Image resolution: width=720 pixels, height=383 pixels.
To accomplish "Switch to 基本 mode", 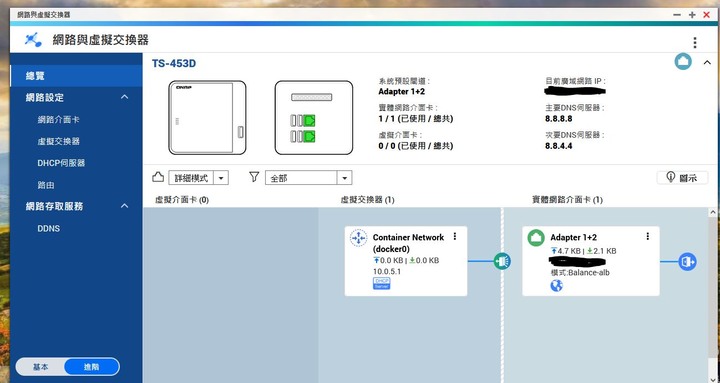I will click(40, 367).
